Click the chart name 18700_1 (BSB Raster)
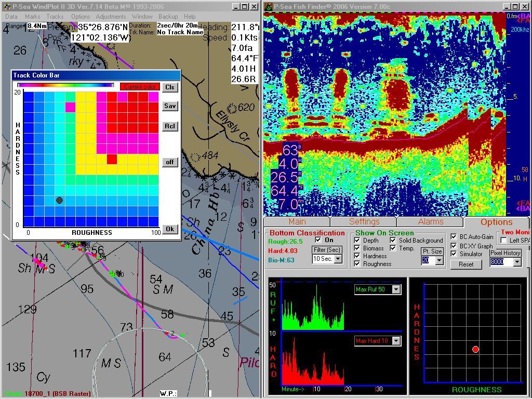532x399 pixels. (57, 394)
